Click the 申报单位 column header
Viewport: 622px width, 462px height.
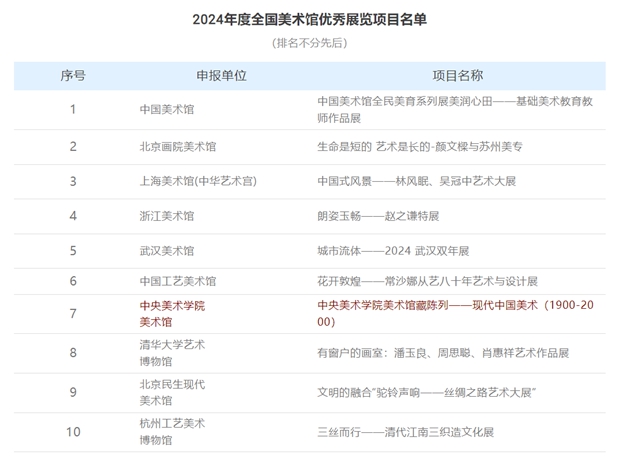coord(221,75)
